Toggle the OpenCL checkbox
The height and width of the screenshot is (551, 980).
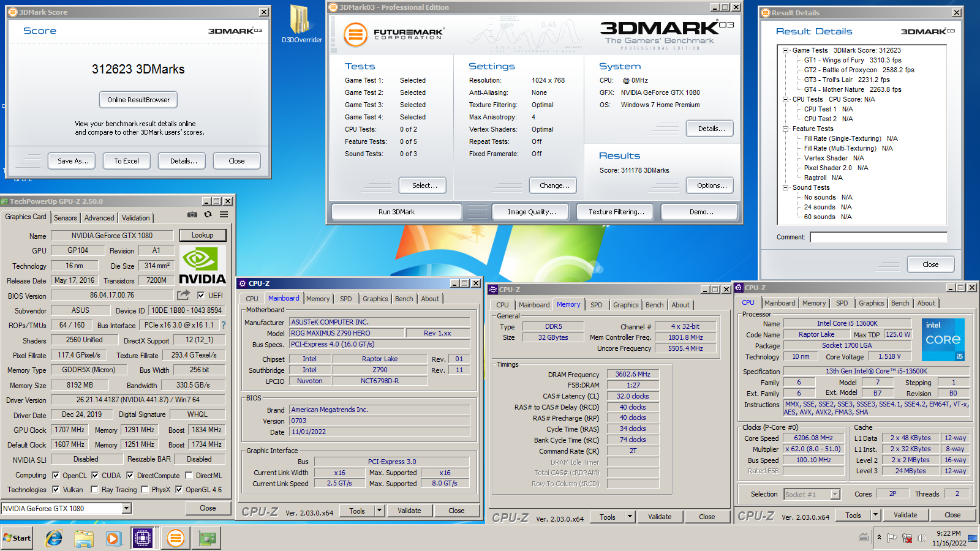pyautogui.click(x=56, y=475)
